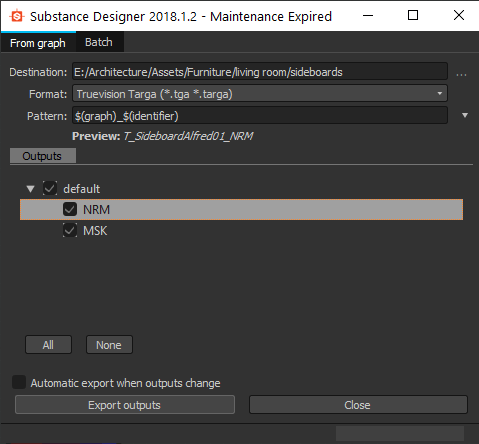Screen dimensions: 479x444
Task: Select the NRM output row
Action: click(x=241, y=209)
